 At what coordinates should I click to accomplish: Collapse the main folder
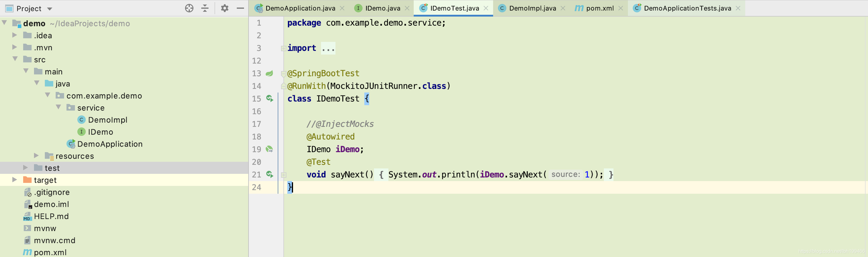[26, 71]
